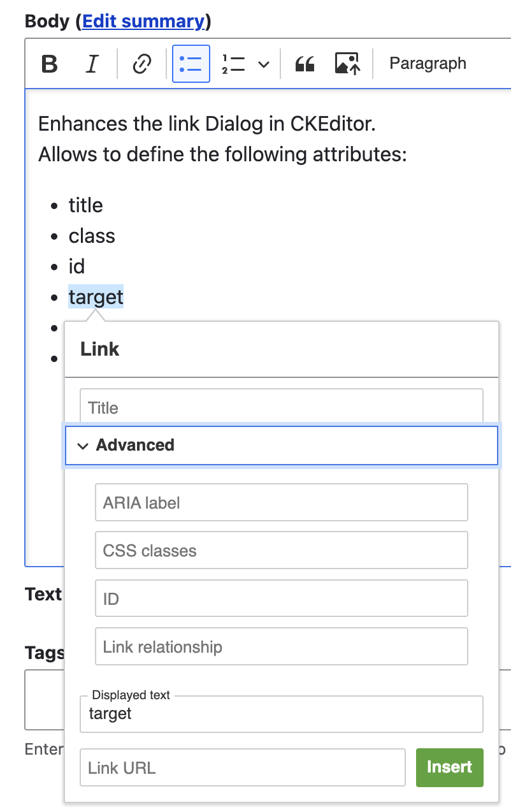The width and height of the screenshot is (511, 812).
Task: Collapse the Advanced section chevron
Action: point(83,446)
